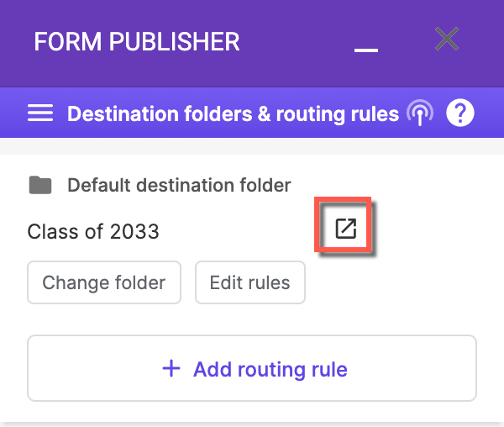Open Class of 2033 folder in new tab
The width and height of the screenshot is (504, 427).
tap(345, 229)
